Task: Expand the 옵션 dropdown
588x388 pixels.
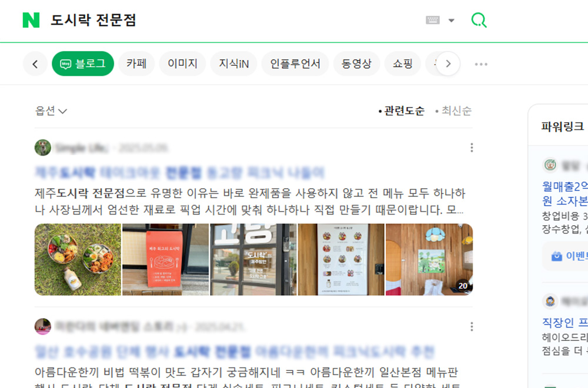Action: coord(51,111)
